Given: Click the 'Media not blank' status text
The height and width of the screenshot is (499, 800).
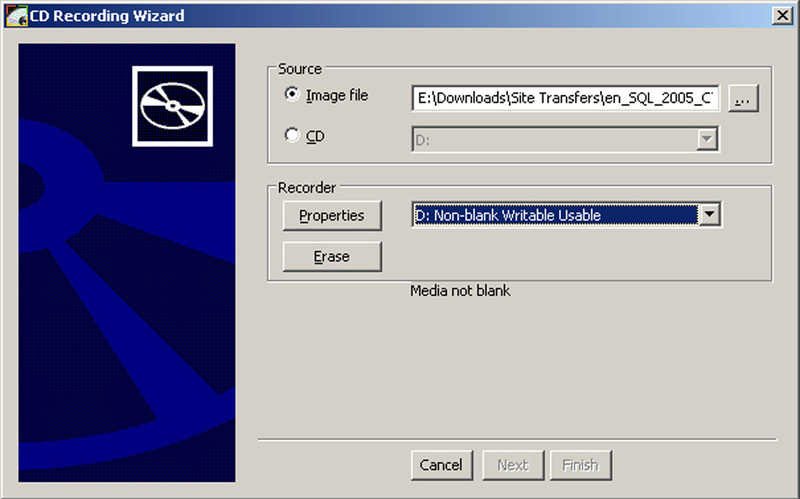Looking at the screenshot, I should 460,291.
